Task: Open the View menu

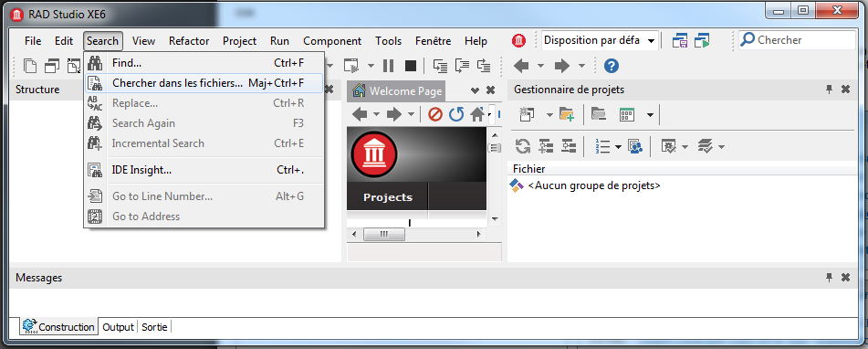Action: (x=143, y=41)
